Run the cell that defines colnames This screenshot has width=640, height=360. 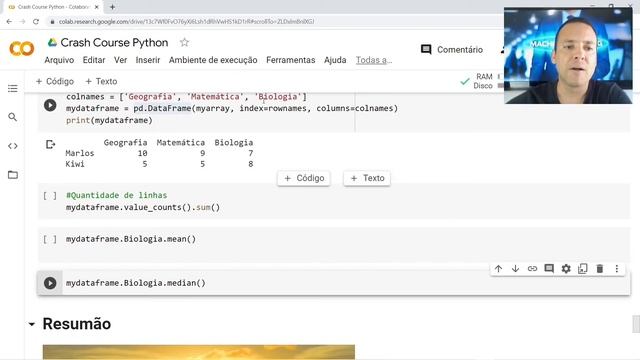click(50, 105)
